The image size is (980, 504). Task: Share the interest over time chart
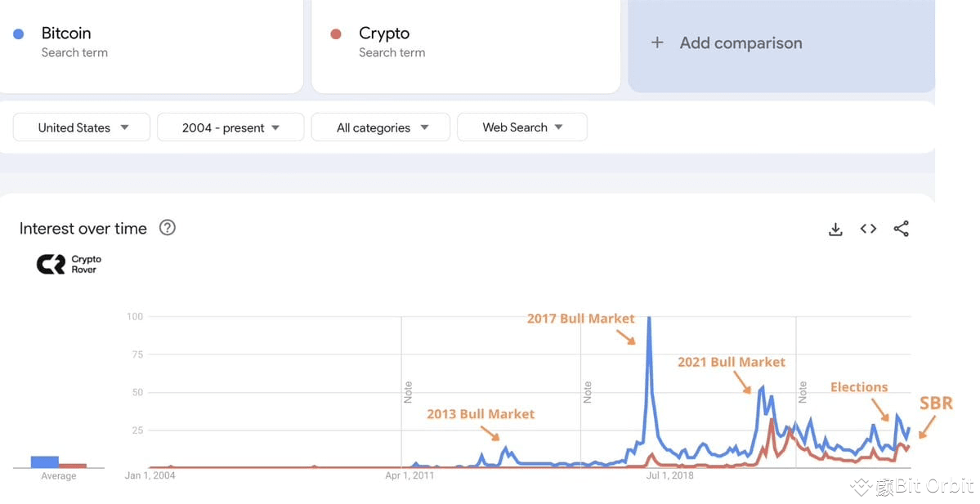click(902, 229)
